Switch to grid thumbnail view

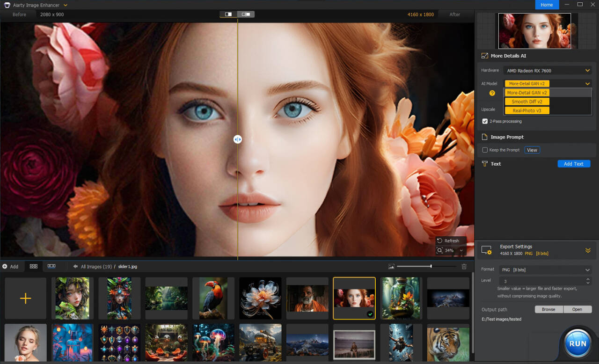point(33,266)
